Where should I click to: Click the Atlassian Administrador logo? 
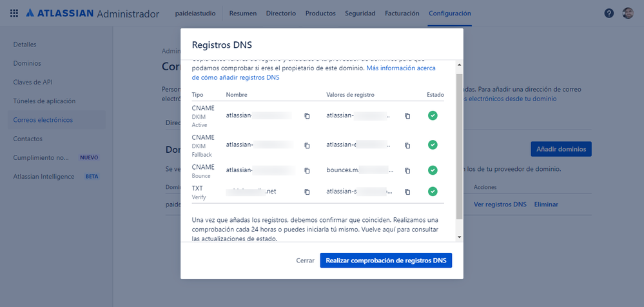click(92, 13)
